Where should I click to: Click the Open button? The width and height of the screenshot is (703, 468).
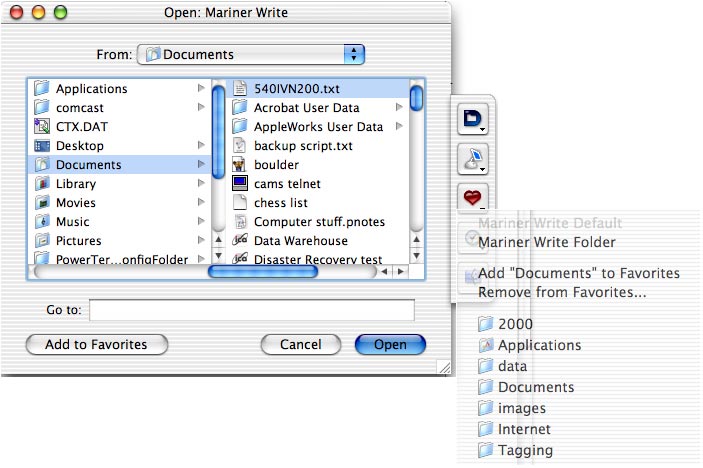390,344
